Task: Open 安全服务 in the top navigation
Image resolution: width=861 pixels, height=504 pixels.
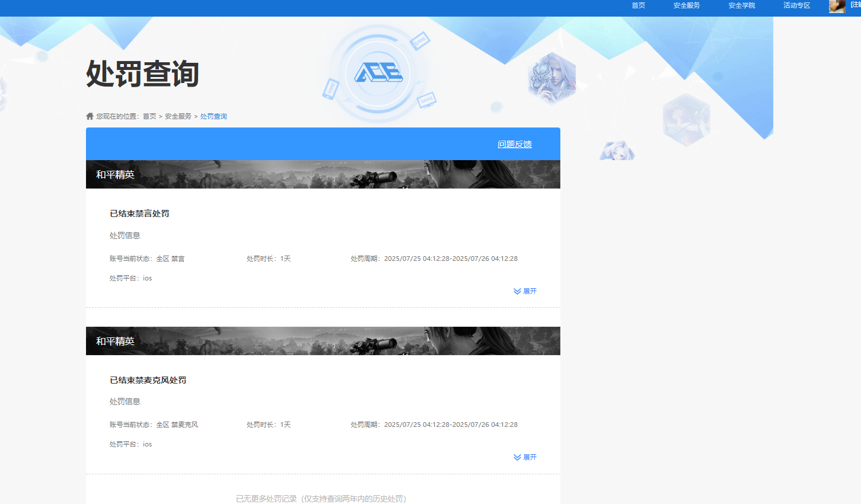Action: point(687,5)
